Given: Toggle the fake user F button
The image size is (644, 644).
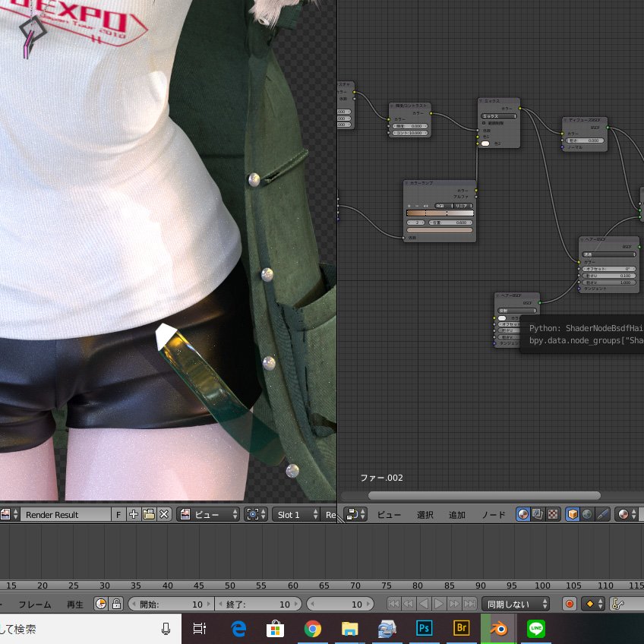Looking at the screenshot, I should point(118,514).
